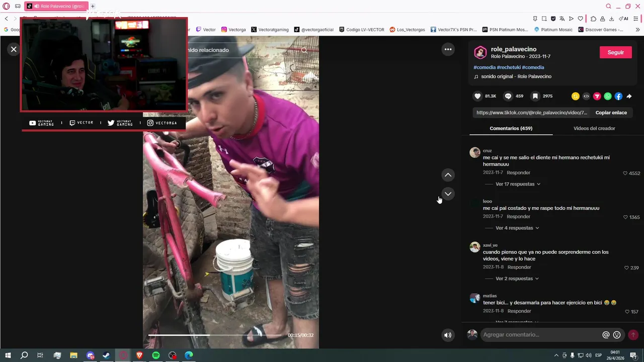Expand "Ver 2 respuestas" replies
Screen dimensions: 644x362
point(517,279)
